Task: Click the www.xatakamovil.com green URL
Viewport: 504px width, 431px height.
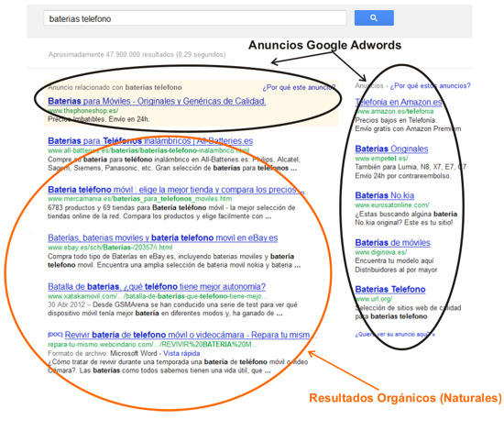Action: pos(158,296)
